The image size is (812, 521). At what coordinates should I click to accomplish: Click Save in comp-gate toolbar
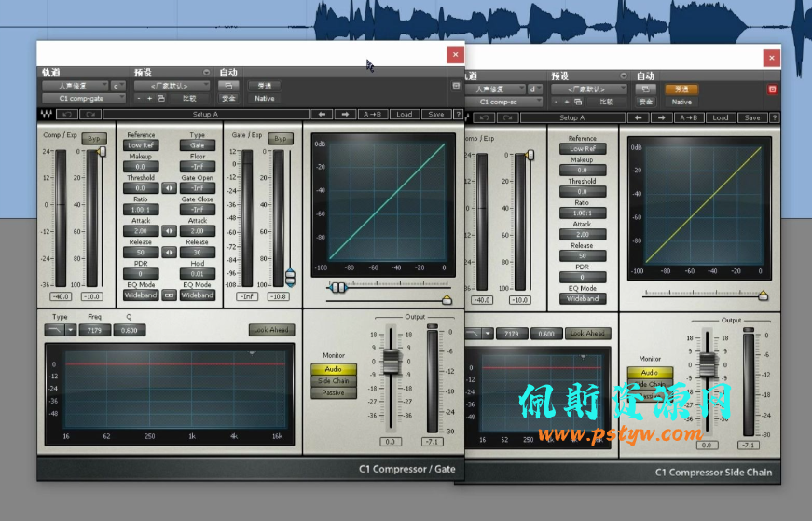tap(436, 115)
